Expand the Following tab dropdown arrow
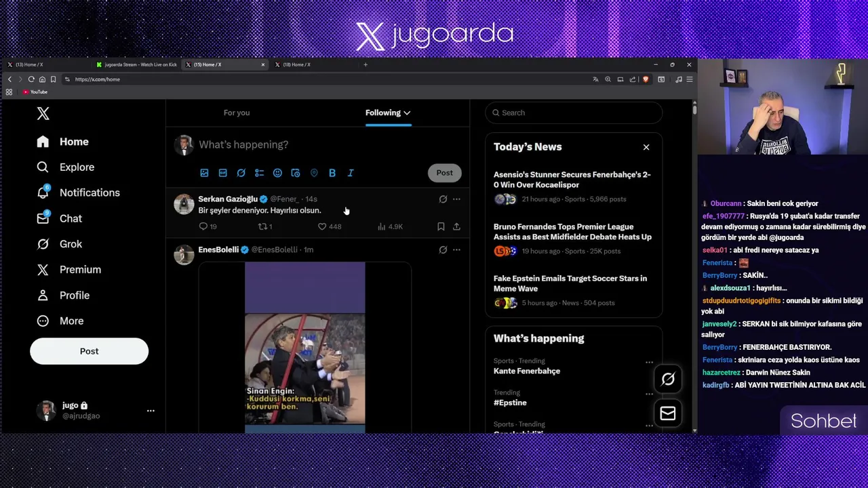The height and width of the screenshot is (488, 868). tap(407, 113)
